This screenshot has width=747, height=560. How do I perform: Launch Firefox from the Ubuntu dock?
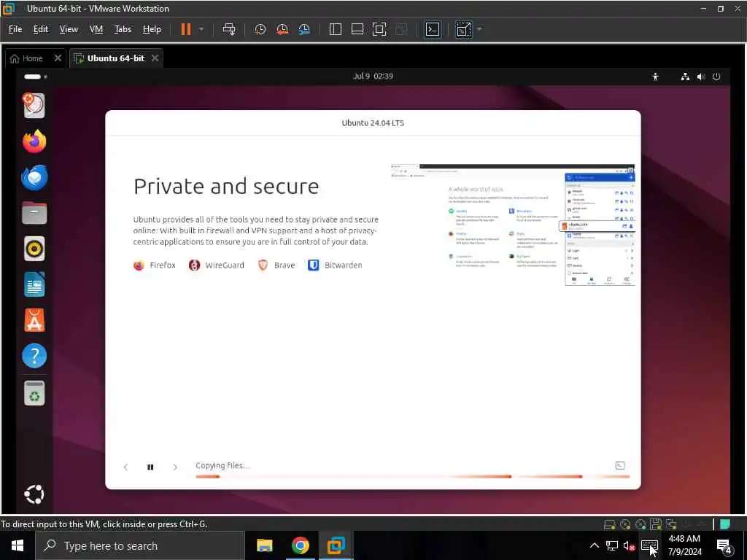(34, 141)
